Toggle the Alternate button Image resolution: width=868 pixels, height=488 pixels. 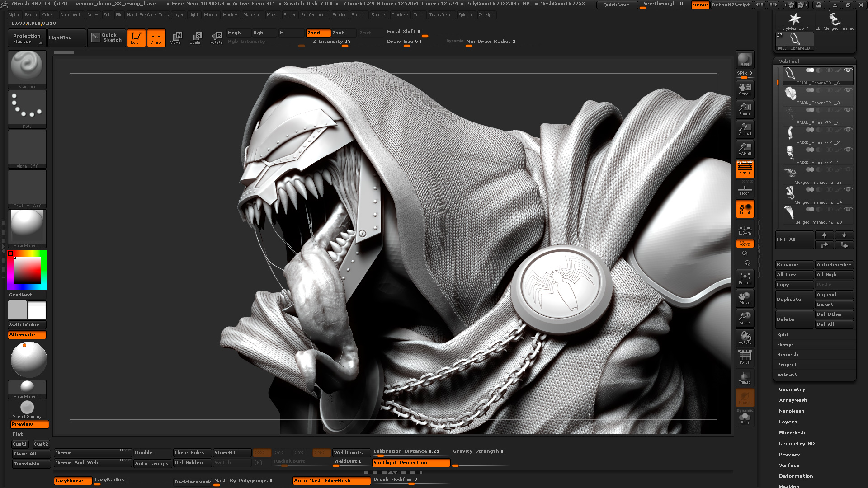[27, 335]
